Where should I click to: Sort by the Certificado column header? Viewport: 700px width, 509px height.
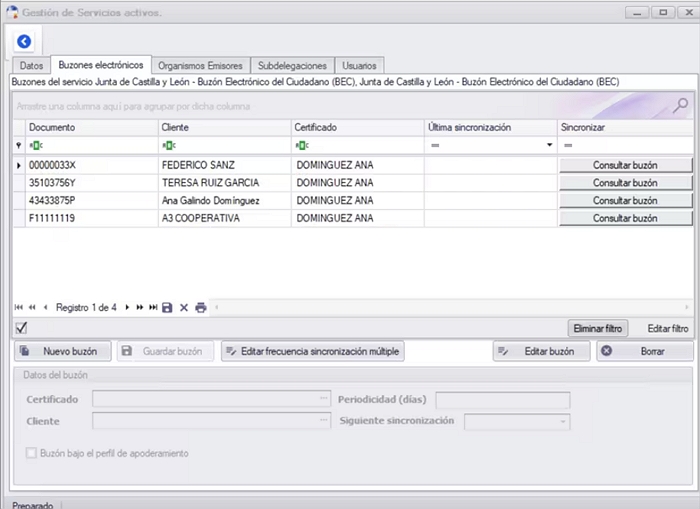tap(358, 127)
